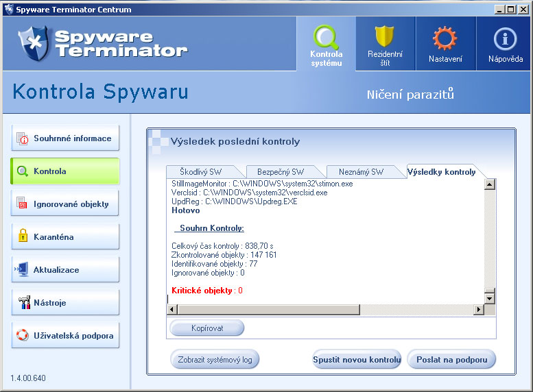The width and height of the screenshot is (533, 392).
Task: Click Spustit novou kontrolu button
Action: coord(357,359)
